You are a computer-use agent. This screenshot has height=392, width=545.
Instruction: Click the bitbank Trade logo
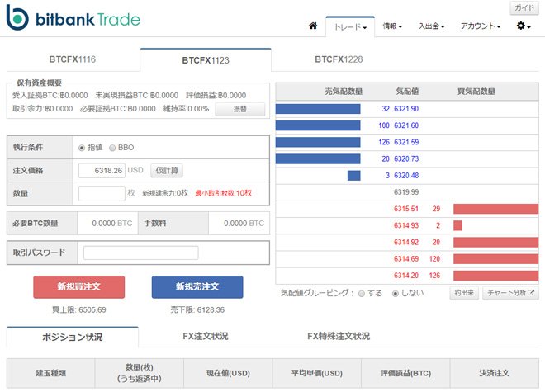point(73,17)
